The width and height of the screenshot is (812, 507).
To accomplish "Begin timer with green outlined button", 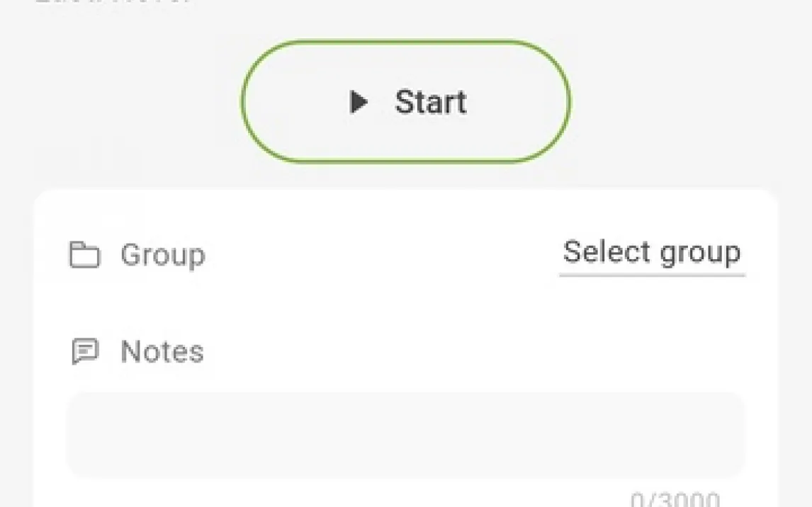I will point(405,101).
